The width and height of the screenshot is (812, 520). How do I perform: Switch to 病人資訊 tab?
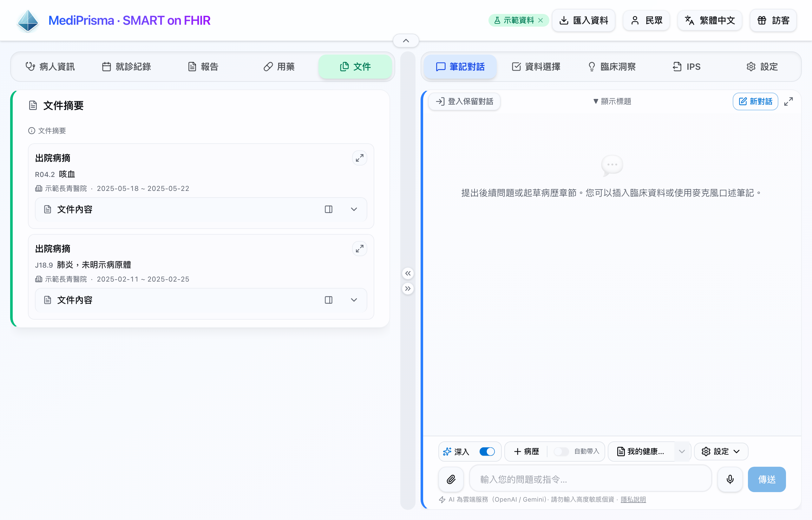tap(50, 67)
